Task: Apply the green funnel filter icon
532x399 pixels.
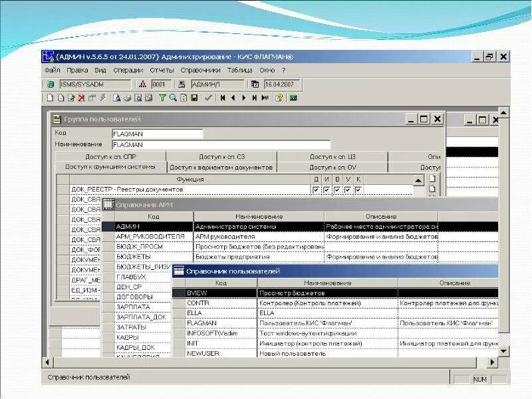Action: tap(162, 98)
